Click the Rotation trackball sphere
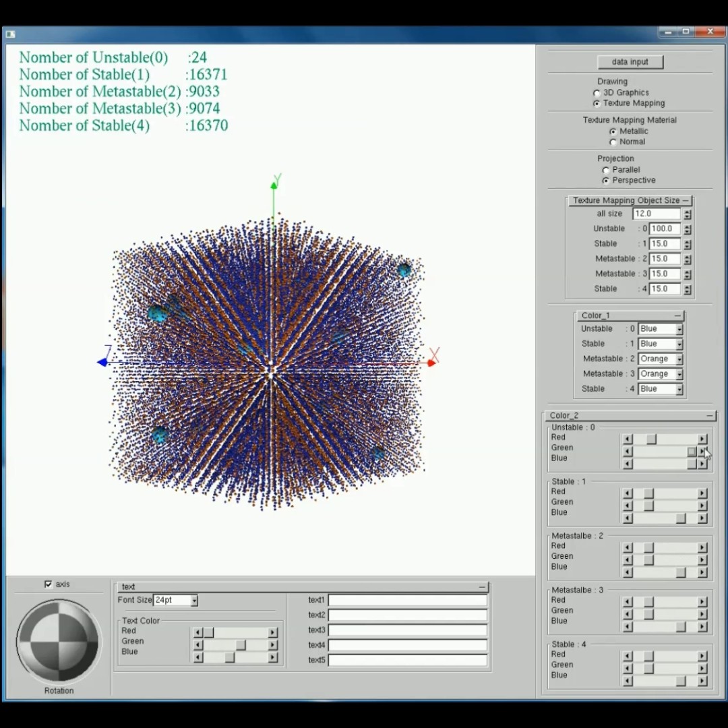 (59, 640)
